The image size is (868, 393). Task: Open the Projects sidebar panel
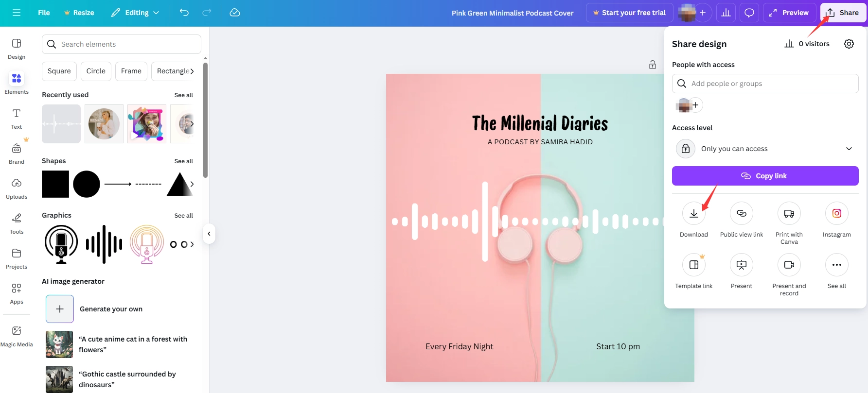[17, 258]
